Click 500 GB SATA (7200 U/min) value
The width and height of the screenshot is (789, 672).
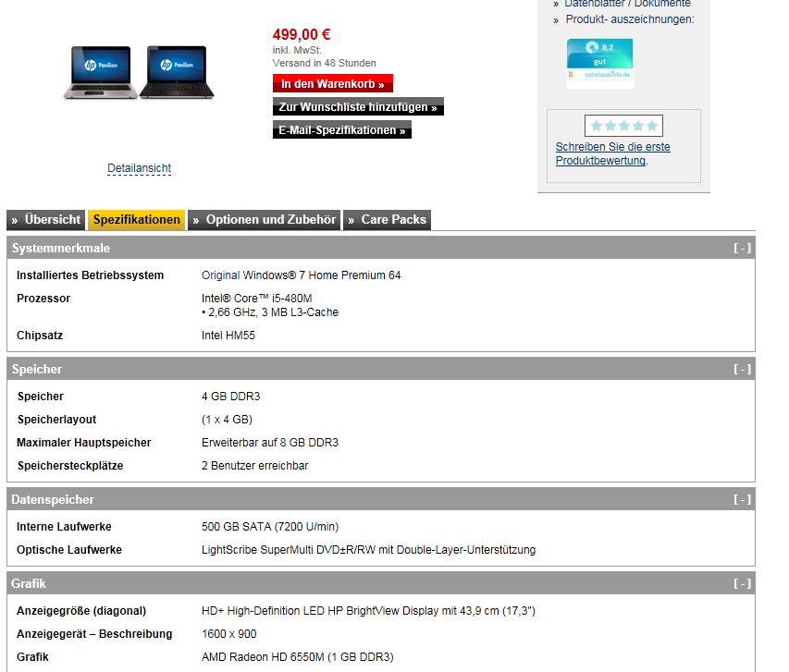click(x=270, y=527)
